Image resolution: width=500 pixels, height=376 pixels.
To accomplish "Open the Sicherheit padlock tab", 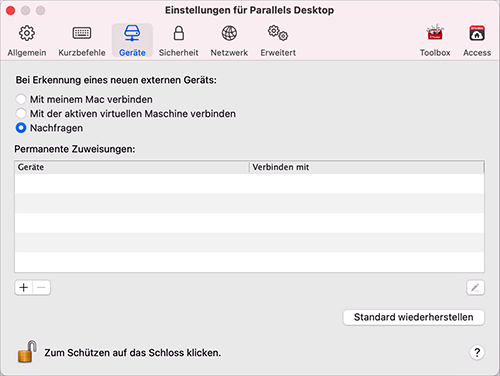I will pyautogui.click(x=179, y=40).
